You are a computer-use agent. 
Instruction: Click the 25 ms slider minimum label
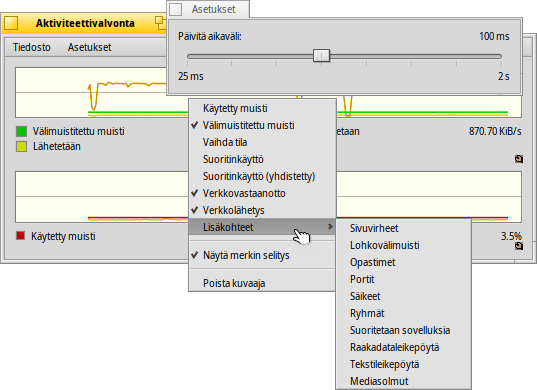pos(190,76)
